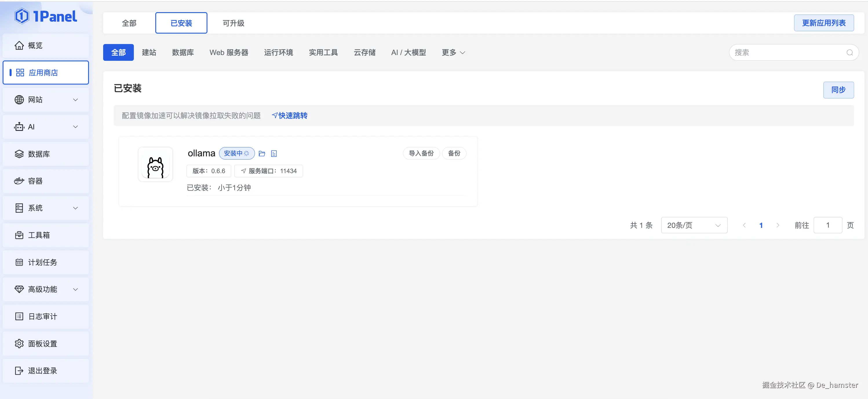
Task: Click the magnifier icon in search box
Action: 849,52
